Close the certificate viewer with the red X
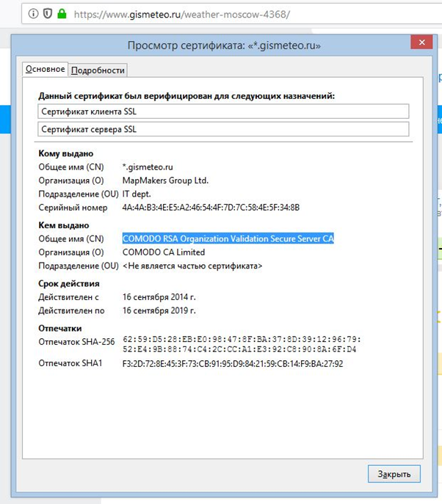The height and width of the screenshot is (504, 442). tap(421, 42)
